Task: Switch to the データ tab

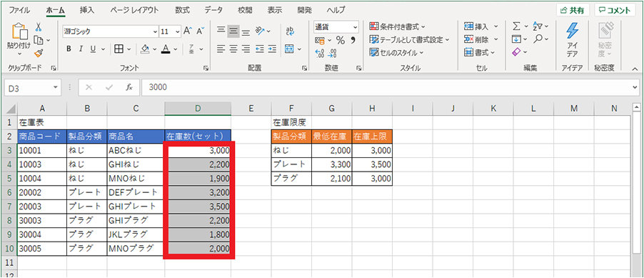Action: click(x=213, y=10)
